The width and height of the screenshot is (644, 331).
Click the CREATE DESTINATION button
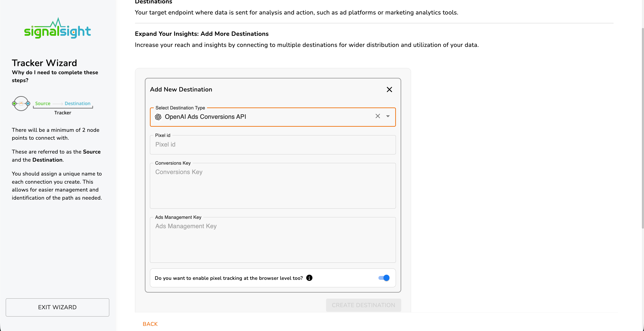pyautogui.click(x=363, y=305)
